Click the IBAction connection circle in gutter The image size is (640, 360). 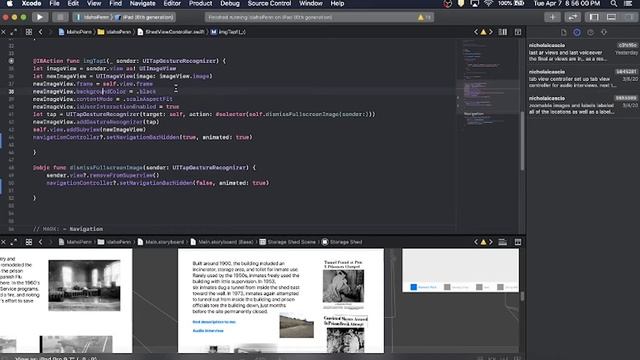[11, 61]
